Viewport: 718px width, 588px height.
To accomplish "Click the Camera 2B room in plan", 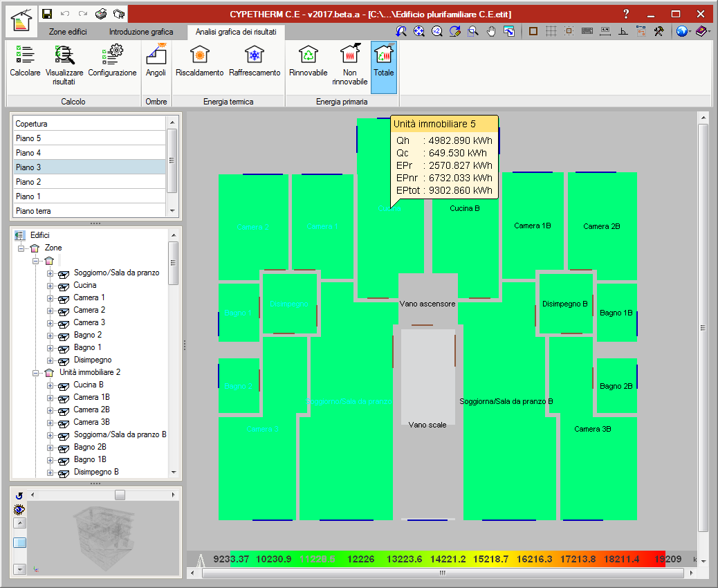I will [x=602, y=226].
